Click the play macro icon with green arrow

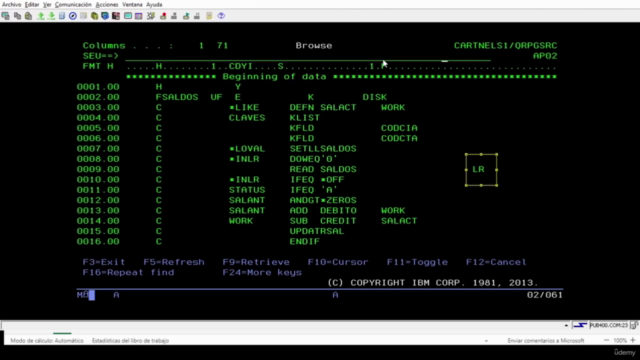pyautogui.click(x=186, y=16)
